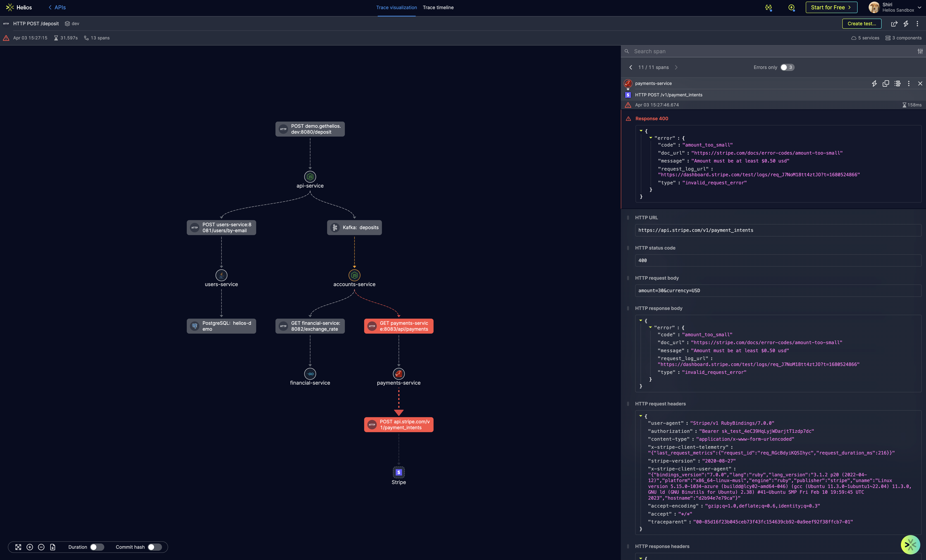The width and height of the screenshot is (926, 560).
Task: Open span three-dot options menu
Action: click(x=909, y=83)
